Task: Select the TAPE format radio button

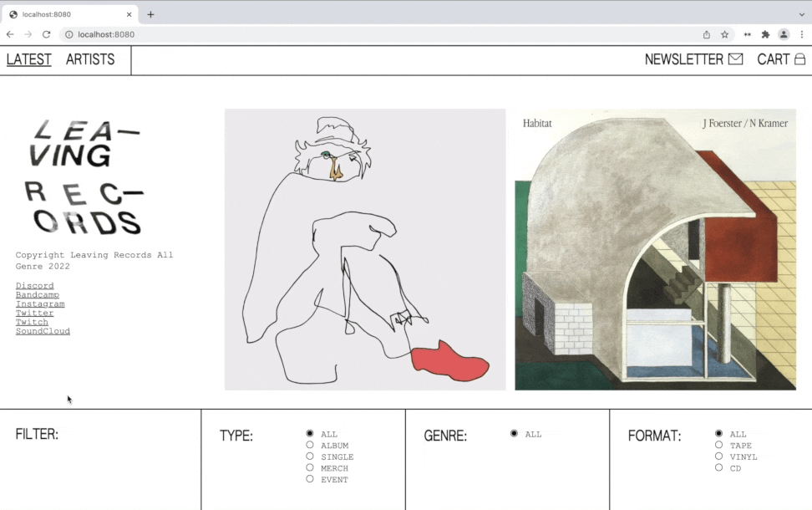Action: [x=718, y=445]
